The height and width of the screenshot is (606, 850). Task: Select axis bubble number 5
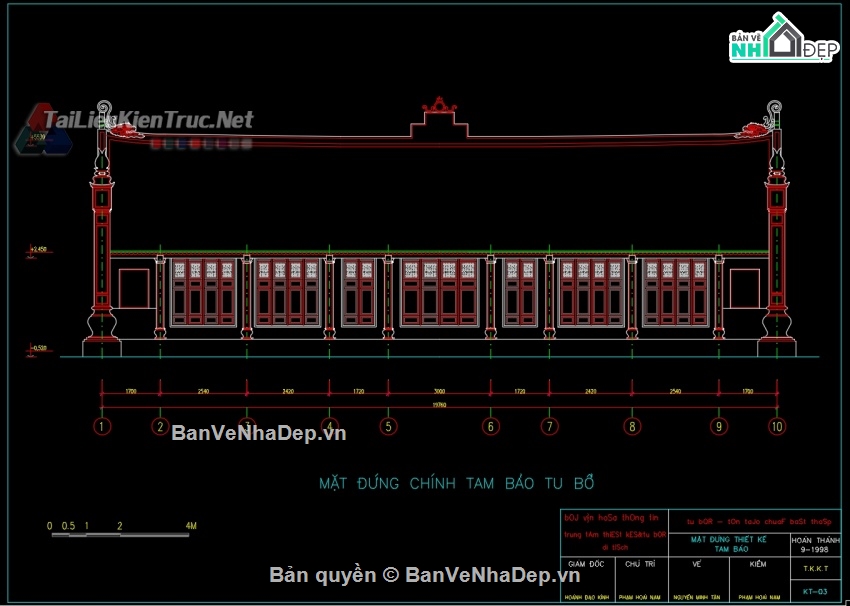point(388,427)
